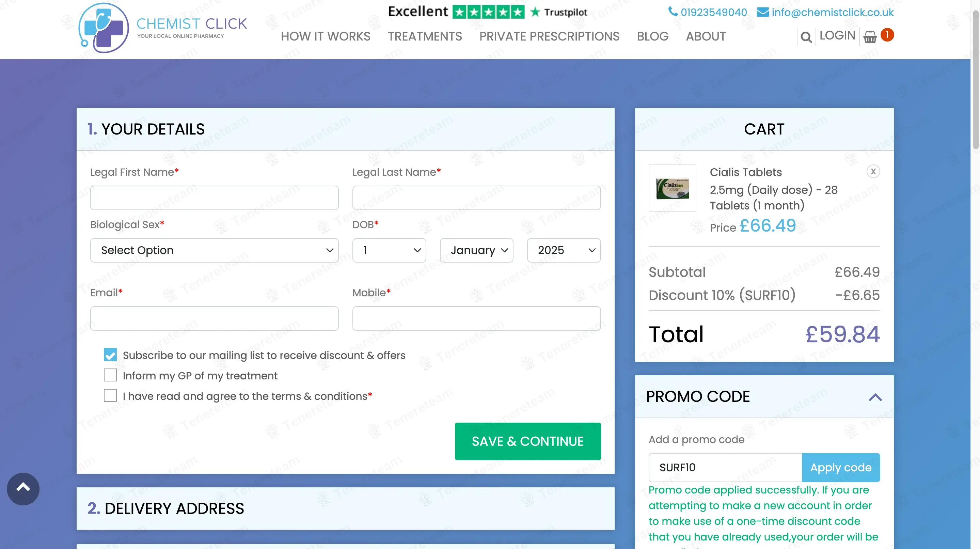This screenshot has width=980, height=549.
Task: Agree to the terms & conditions checkbox
Action: point(110,396)
